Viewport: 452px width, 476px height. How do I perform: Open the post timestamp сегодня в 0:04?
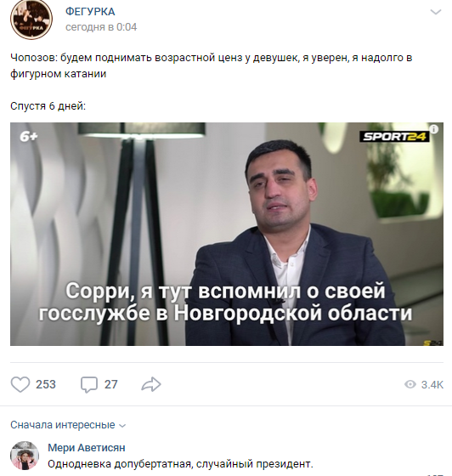click(x=101, y=27)
